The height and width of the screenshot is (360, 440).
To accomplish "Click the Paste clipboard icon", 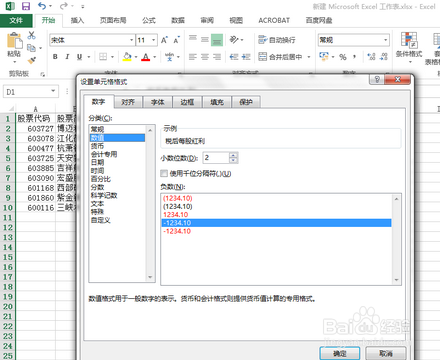I will click(x=14, y=40).
